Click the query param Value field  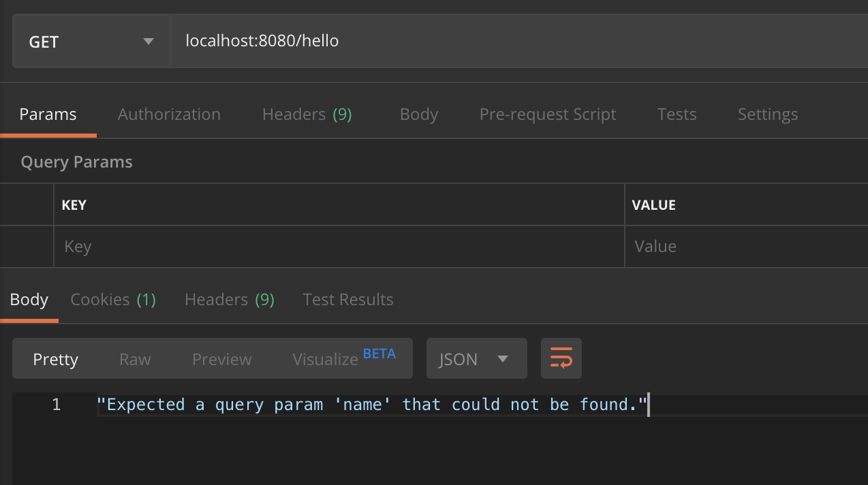tap(745, 247)
